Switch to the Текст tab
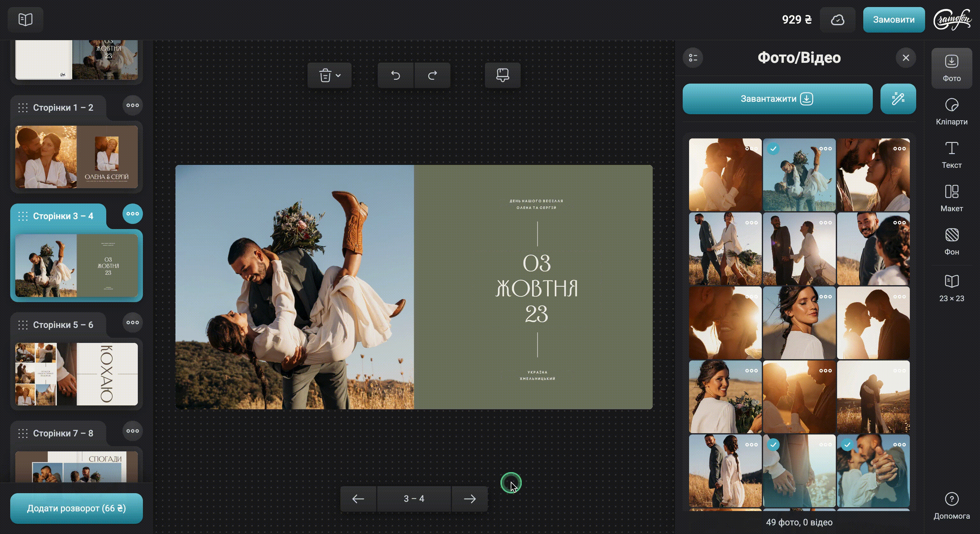Image resolution: width=980 pixels, height=534 pixels. pyautogui.click(x=952, y=155)
